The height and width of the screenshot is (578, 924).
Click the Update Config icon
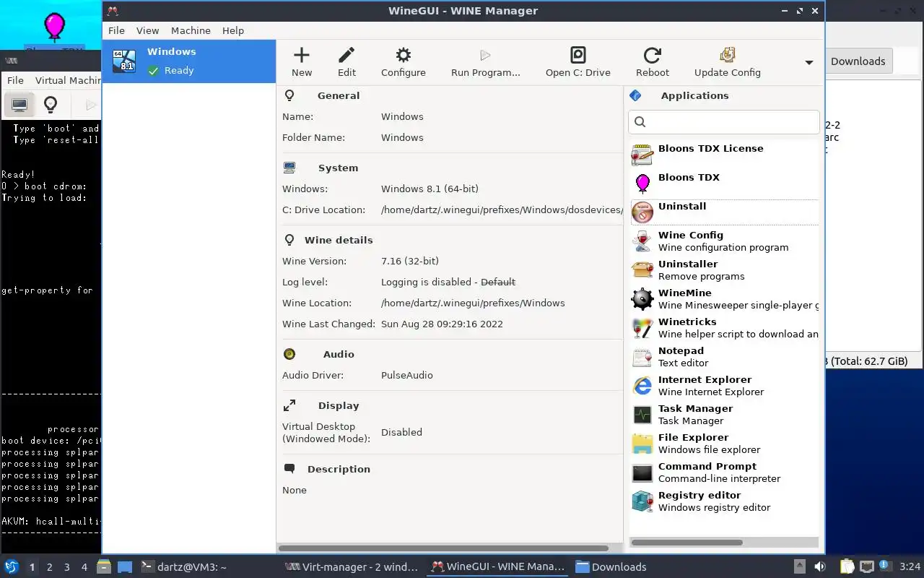728,55
